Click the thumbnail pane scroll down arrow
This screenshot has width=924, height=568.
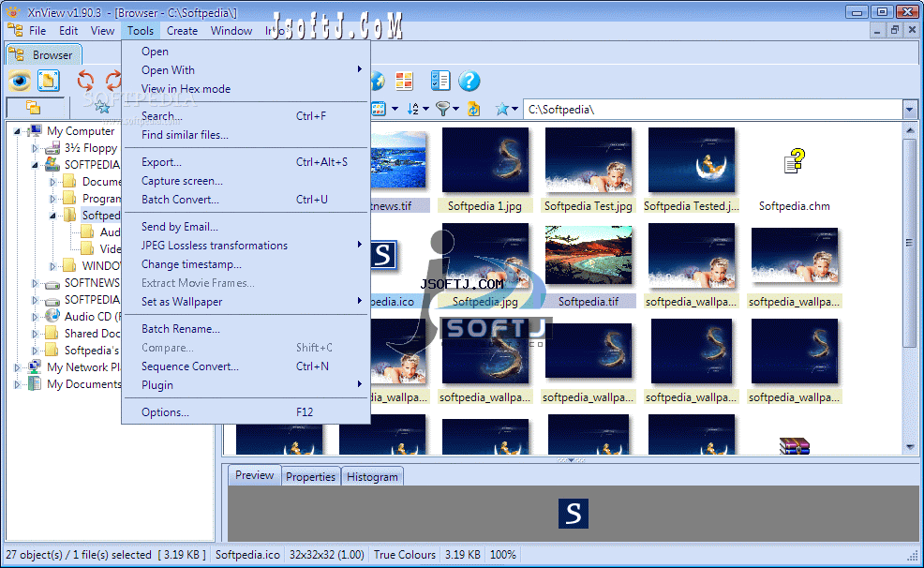pos(910,447)
